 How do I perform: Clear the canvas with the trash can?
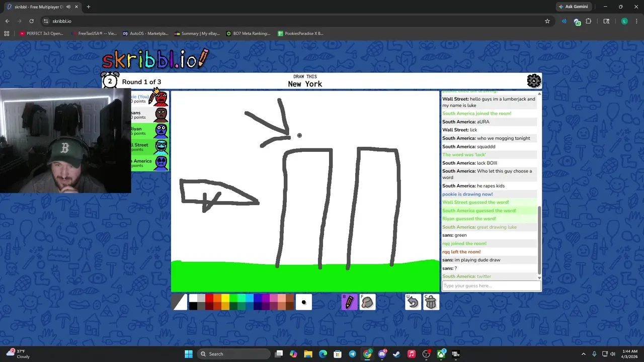[x=431, y=302]
